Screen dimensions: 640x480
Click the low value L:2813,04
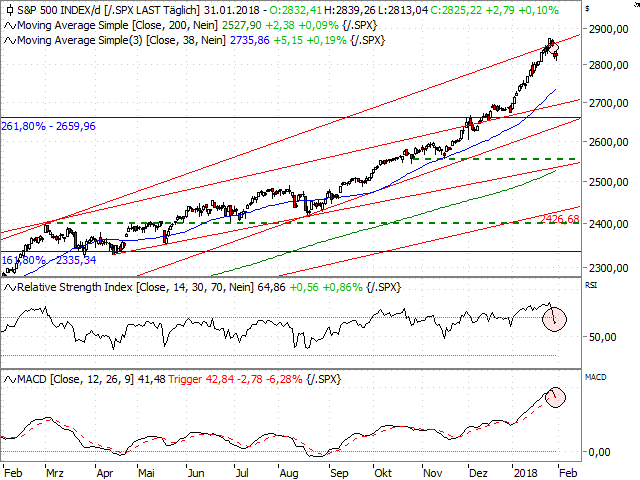click(403, 10)
